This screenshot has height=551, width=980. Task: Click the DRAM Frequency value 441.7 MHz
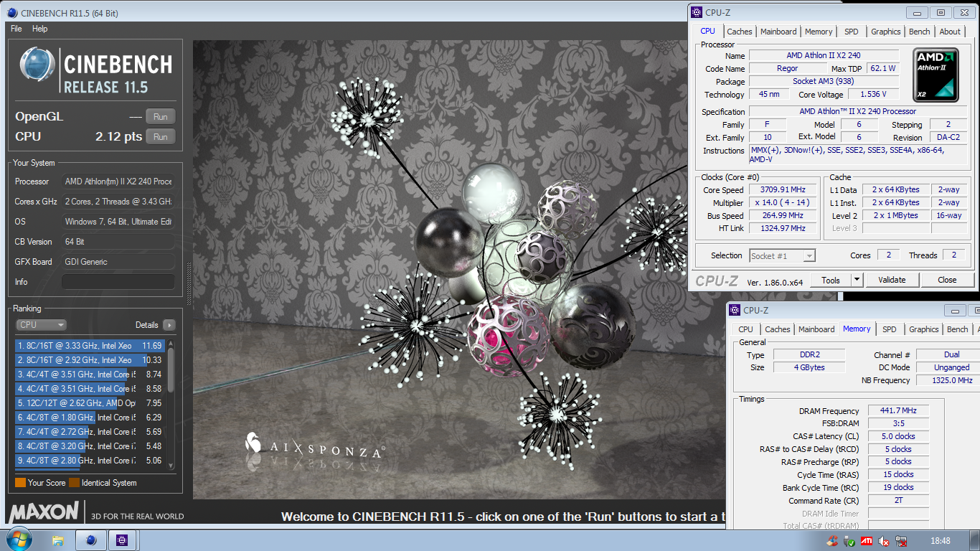click(898, 411)
